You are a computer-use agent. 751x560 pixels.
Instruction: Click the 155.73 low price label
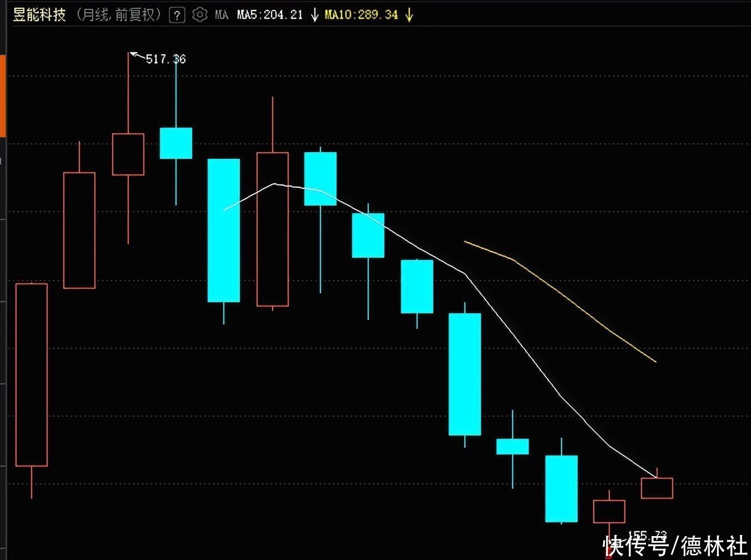click(x=647, y=536)
